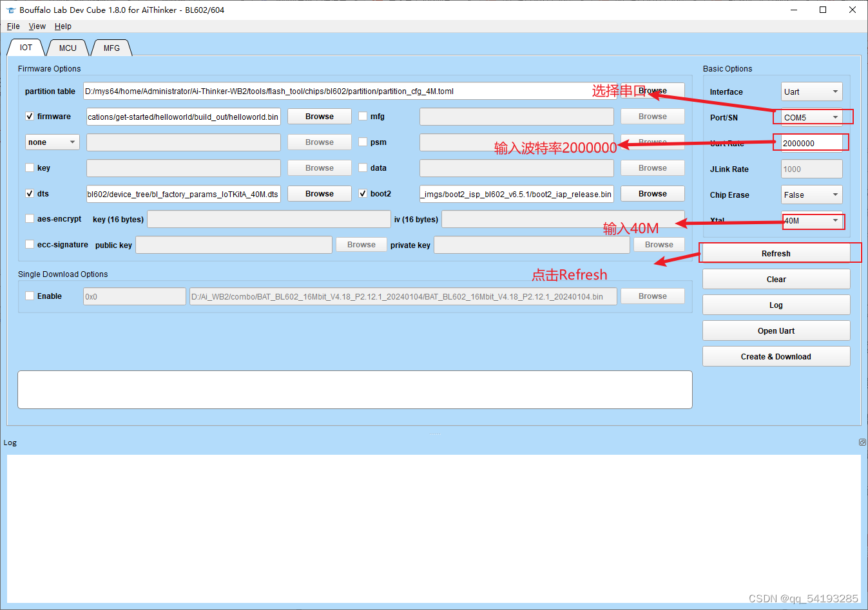Click the private key input field
Image resolution: width=868 pixels, height=610 pixels.
pos(532,245)
